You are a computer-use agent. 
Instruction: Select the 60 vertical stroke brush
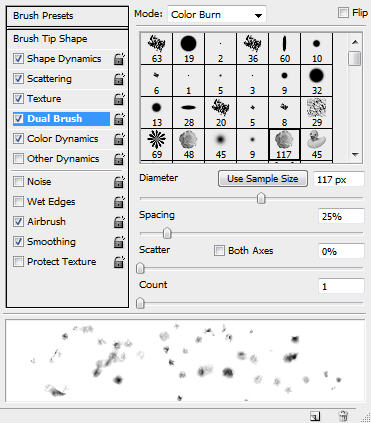pyautogui.click(x=285, y=49)
